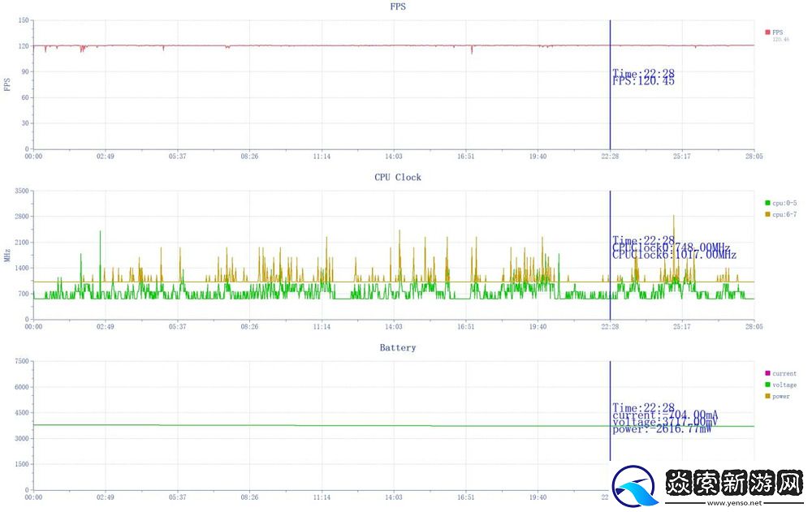812x512 pixels.
Task: Select the CPU Clock chart title
Action: click(398, 177)
